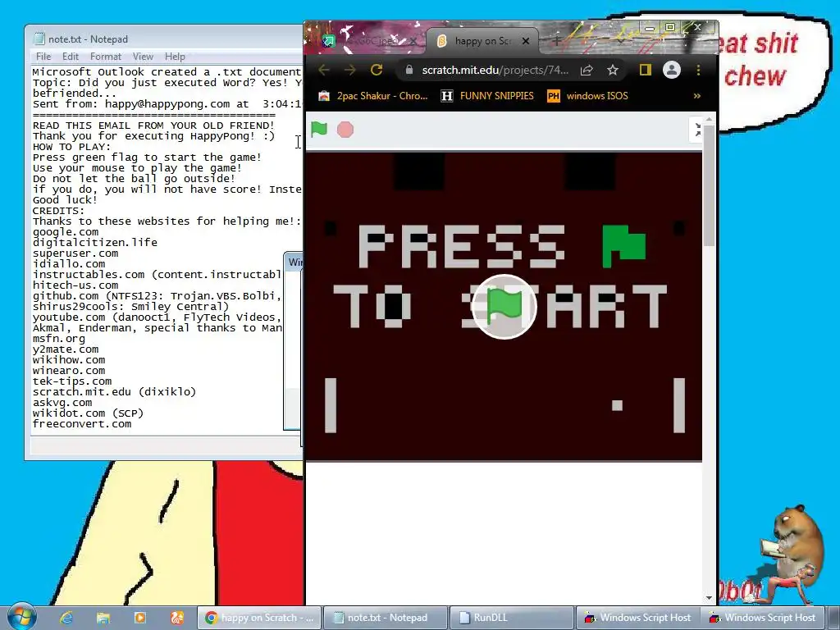Image resolution: width=840 pixels, height=630 pixels.
Task: Open windows ISOS bookmark
Action: coord(587,96)
